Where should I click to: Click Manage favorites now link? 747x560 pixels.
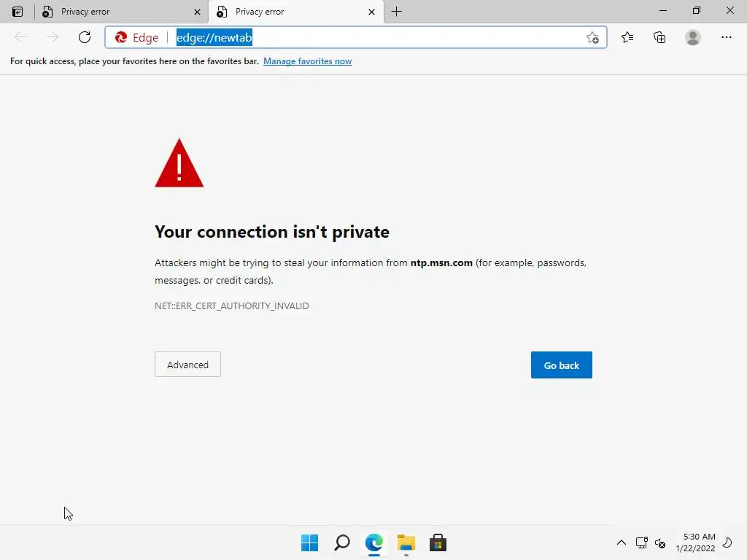307,61
